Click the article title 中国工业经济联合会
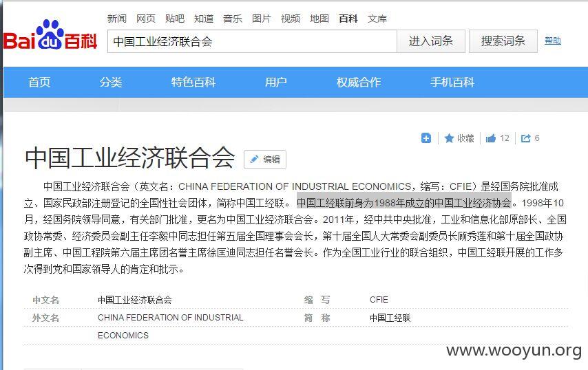 pos(130,157)
